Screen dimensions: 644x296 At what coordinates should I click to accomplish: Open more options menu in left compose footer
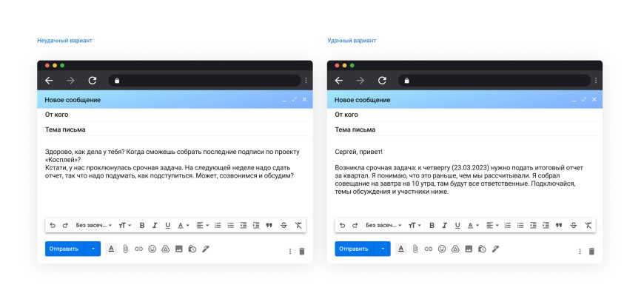[x=289, y=251]
